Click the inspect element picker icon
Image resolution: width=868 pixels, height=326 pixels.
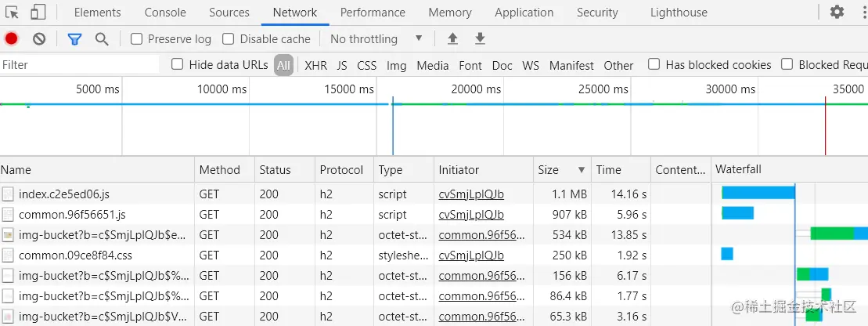(12, 13)
